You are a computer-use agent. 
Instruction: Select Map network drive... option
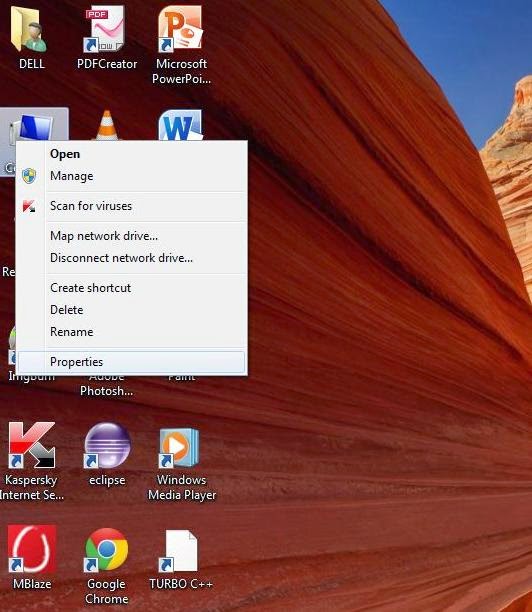point(131,236)
